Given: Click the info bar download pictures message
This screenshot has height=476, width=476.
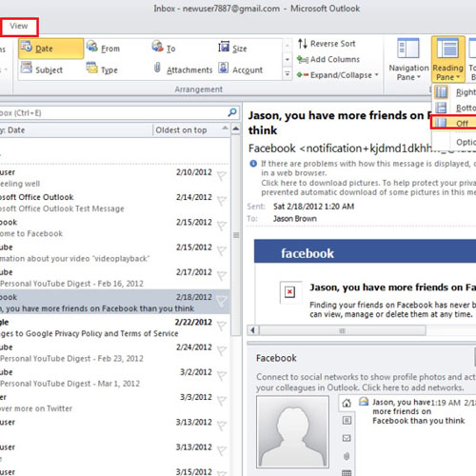Looking at the screenshot, I should click(368, 188).
